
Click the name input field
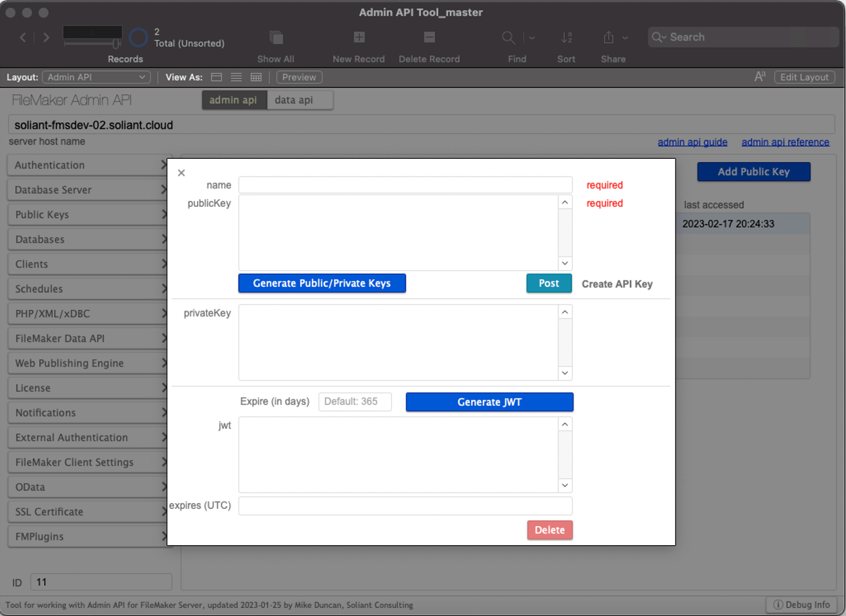pos(405,185)
